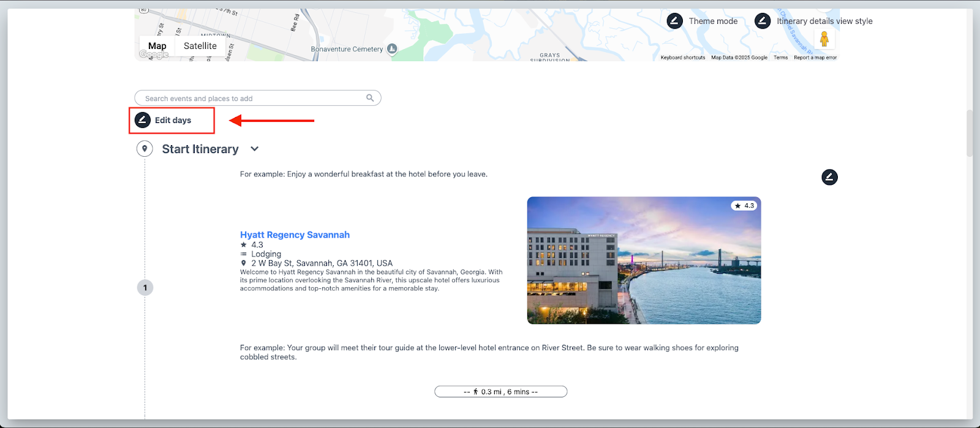This screenshot has width=980, height=428.
Task: Switch to Satellite map view
Action: [x=200, y=46]
